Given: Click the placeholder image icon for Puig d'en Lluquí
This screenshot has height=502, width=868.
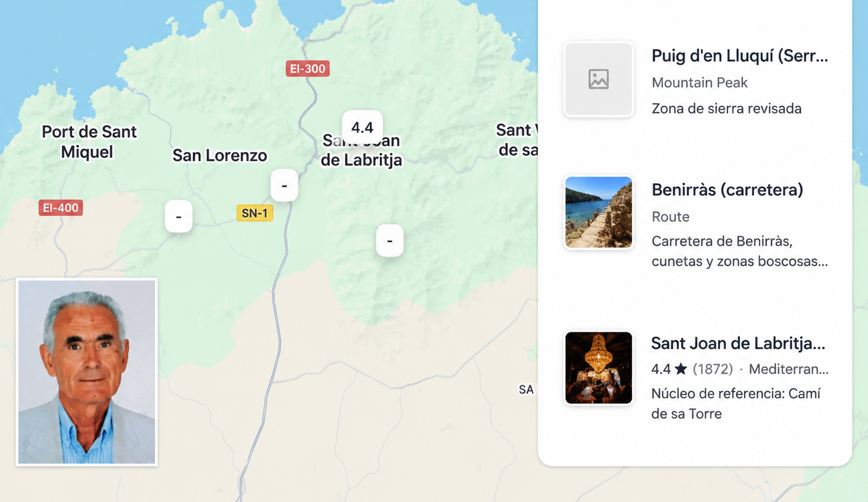Looking at the screenshot, I should click(x=598, y=79).
